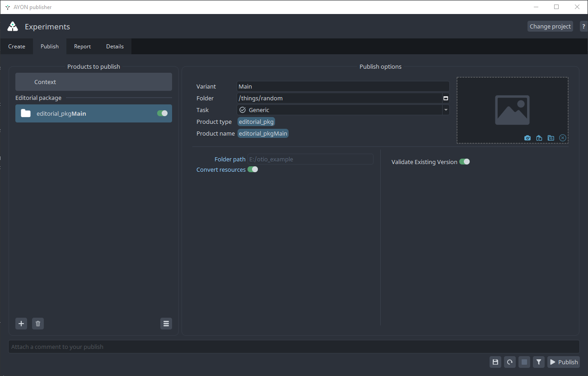Viewport: 588px width, 376px height.
Task: Switch to the Create tab
Action: pyautogui.click(x=17, y=47)
